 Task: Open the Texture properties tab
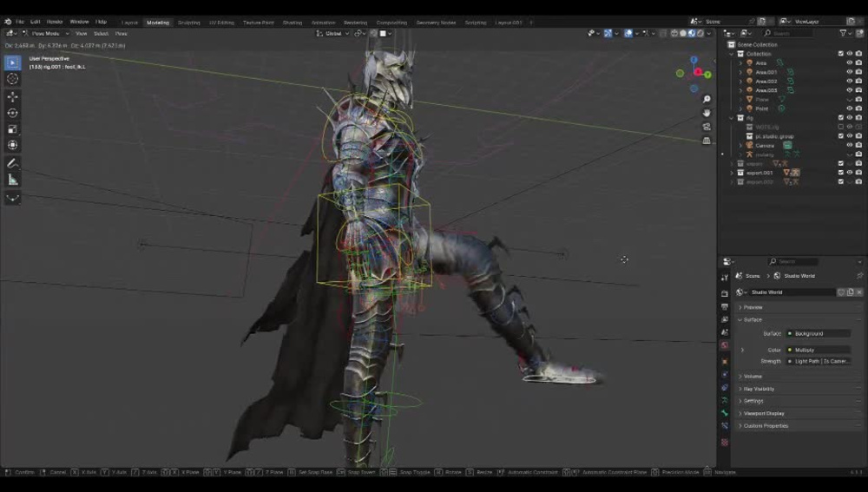click(x=725, y=443)
